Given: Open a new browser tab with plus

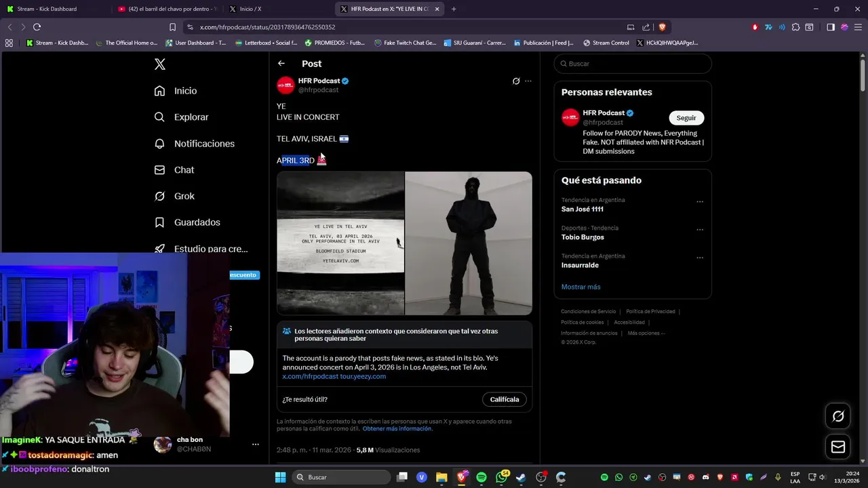Looking at the screenshot, I should [x=454, y=9].
